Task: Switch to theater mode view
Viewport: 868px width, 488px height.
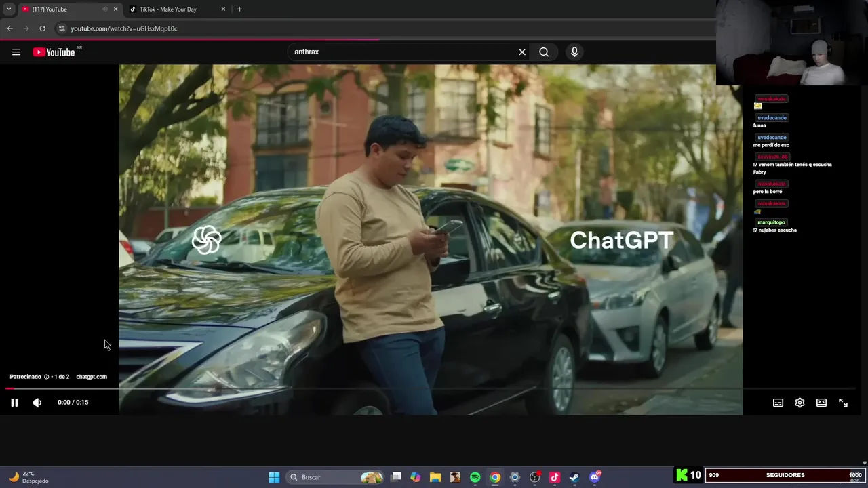Action: [x=822, y=403]
